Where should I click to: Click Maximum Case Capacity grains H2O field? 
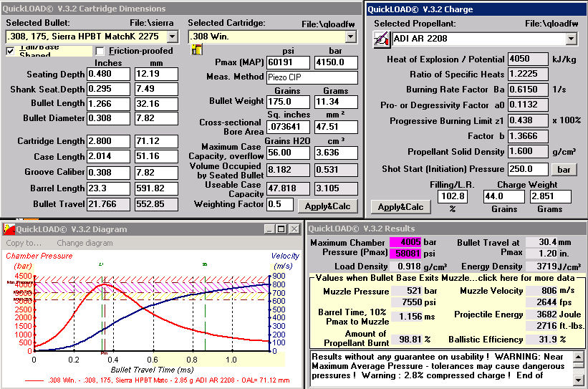[288, 153]
